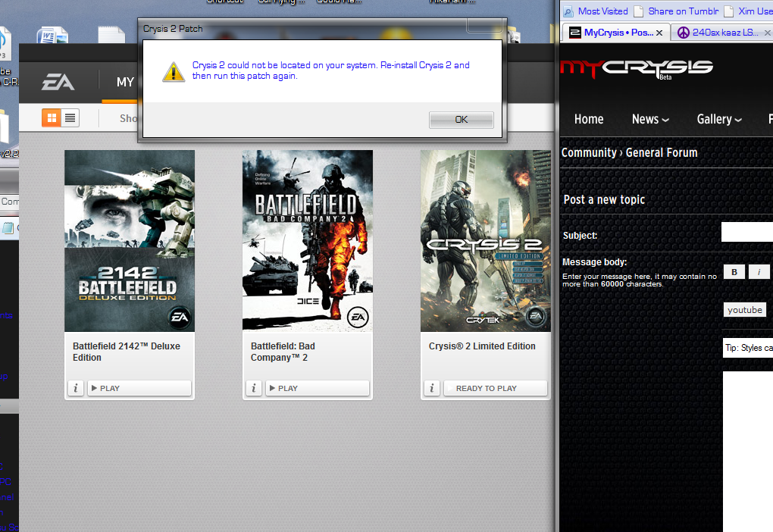Show info for Battlefield 2142 Deluxe Edition
The image size is (773, 532).
tap(76, 388)
